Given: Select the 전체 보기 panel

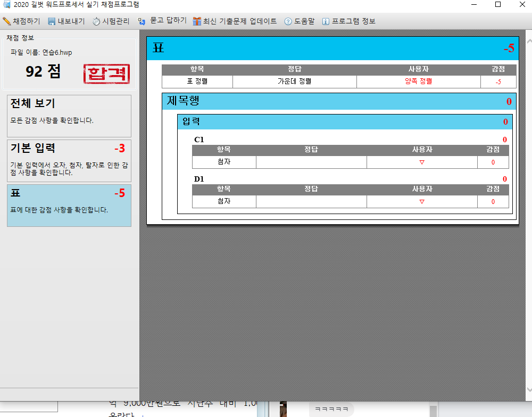Looking at the screenshot, I should point(69,116).
